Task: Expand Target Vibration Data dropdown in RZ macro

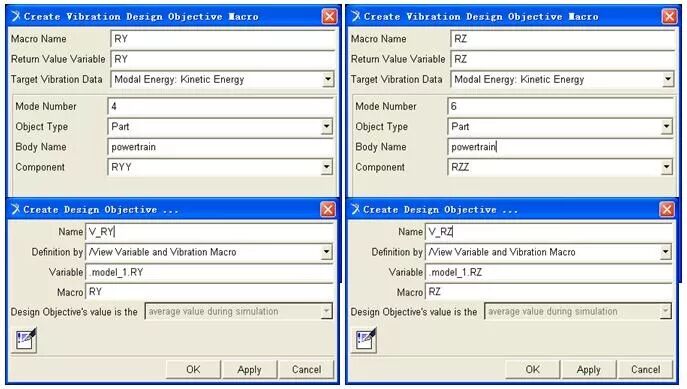Action: tap(668, 79)
